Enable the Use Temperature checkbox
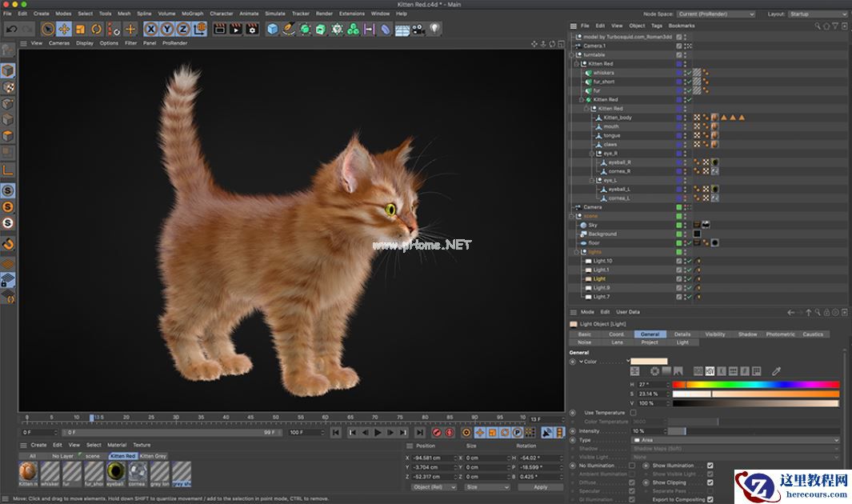 click(x=632, y=413)
